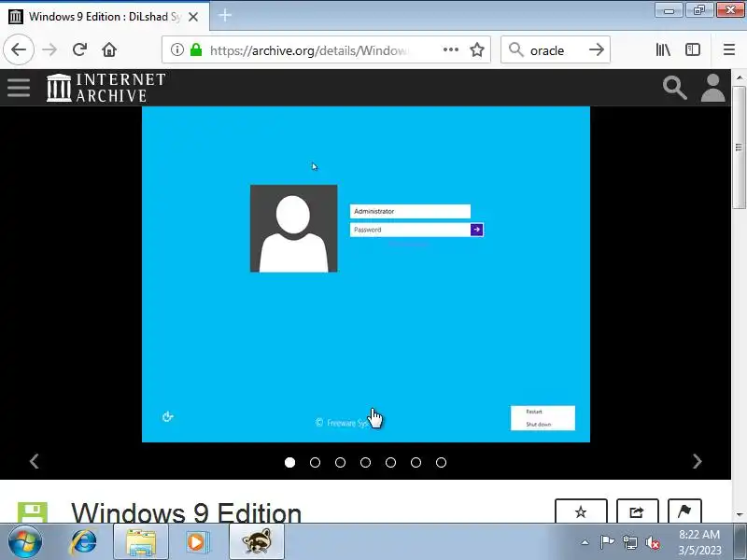Click the search box magnifier icon
This screenshot has width=747, height=560.
click(x=516, y=49)
